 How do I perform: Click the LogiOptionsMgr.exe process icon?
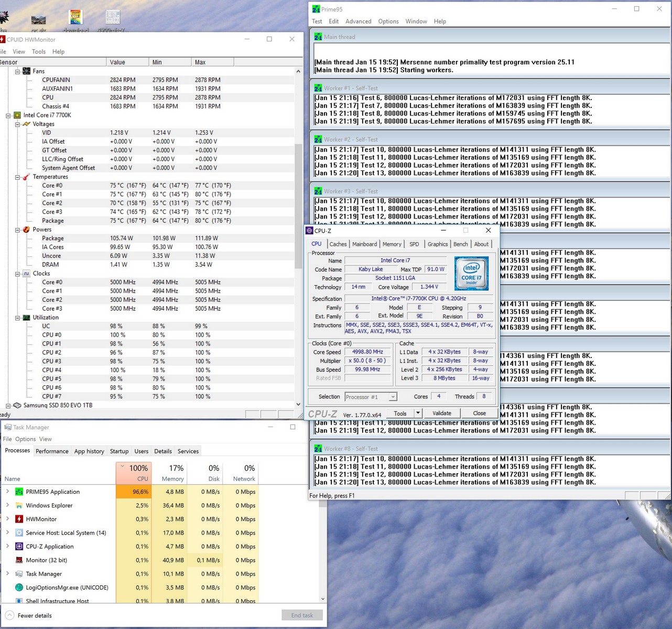19,588
